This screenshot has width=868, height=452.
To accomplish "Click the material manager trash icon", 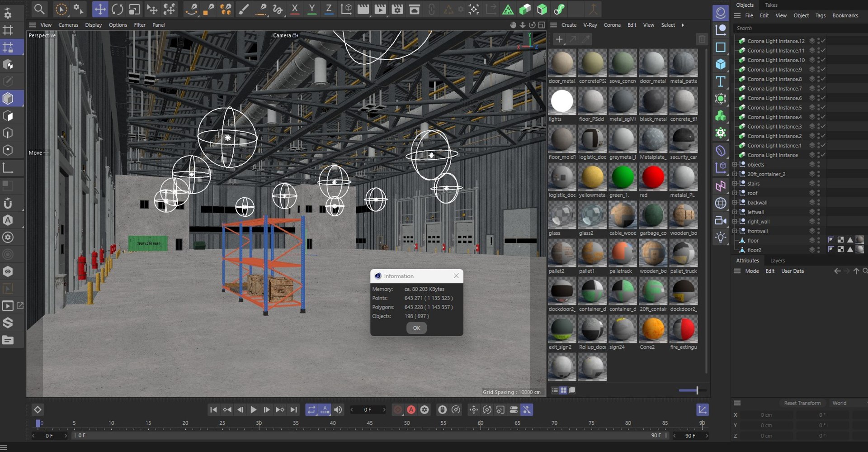I will coord(702,39).
